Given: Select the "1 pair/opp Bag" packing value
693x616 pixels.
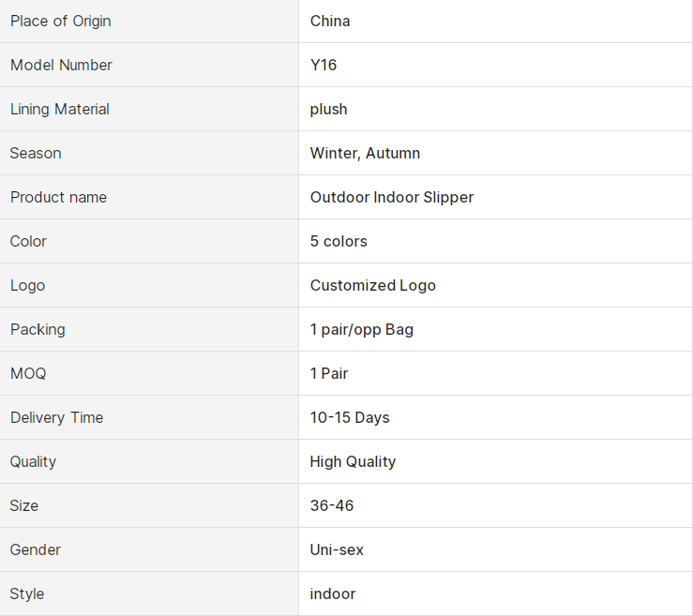Looking at the screenshot, I should pos(361,329).
